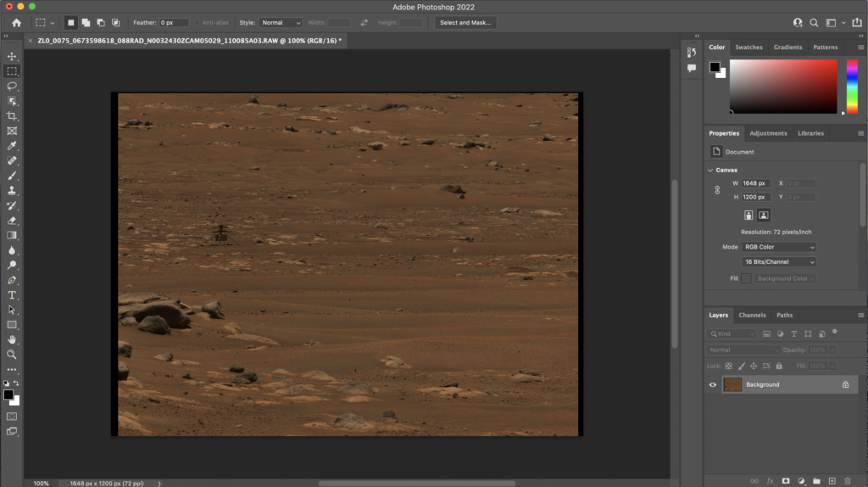
Task: Set canvas orientation to landscape
Action: (x=764, y=216)
